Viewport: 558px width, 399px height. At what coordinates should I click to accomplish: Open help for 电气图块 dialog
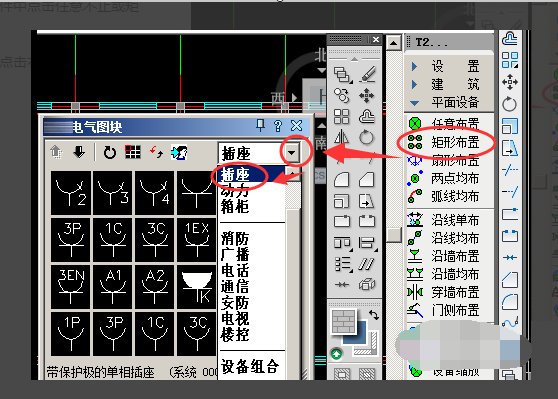point(278,126)
